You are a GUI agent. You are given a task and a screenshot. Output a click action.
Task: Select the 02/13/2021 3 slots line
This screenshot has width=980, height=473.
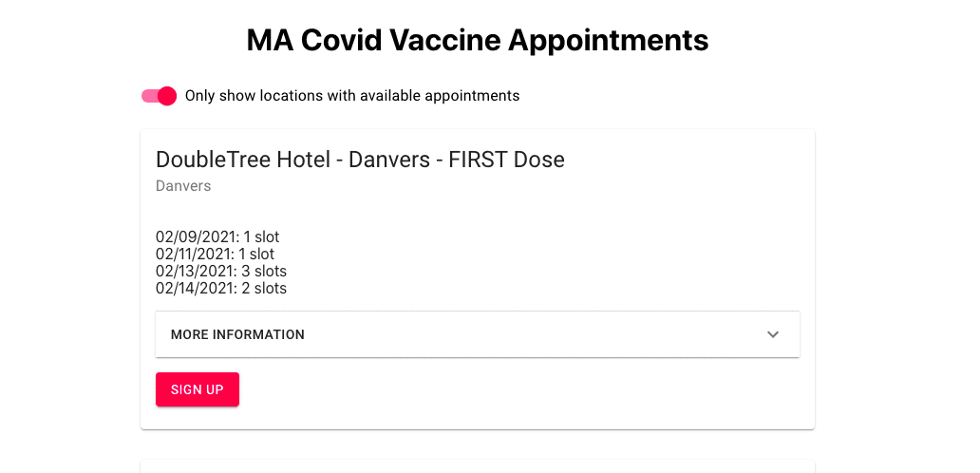click(221, 272)
